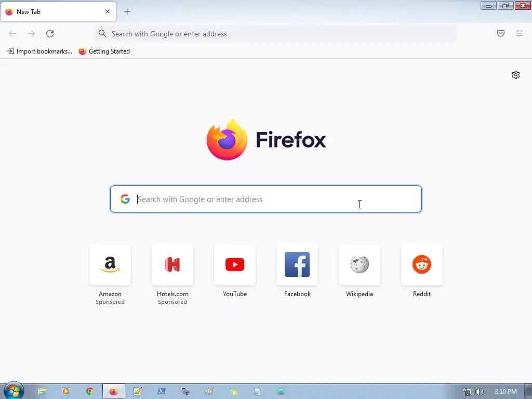Screen dimensions: 532x399
Task: Open Google Chrome from taskbar
Action: point(89,392)
